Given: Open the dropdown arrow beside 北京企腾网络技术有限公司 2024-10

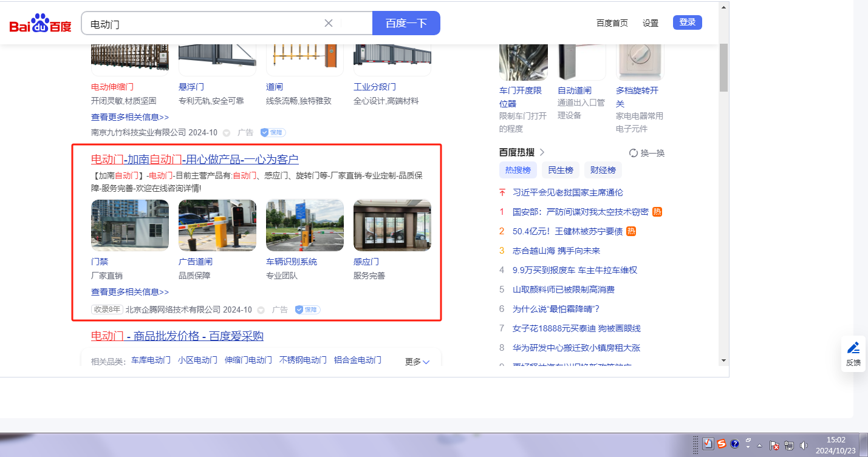Looking at the screenshot, I should click(x=261, y=310).
